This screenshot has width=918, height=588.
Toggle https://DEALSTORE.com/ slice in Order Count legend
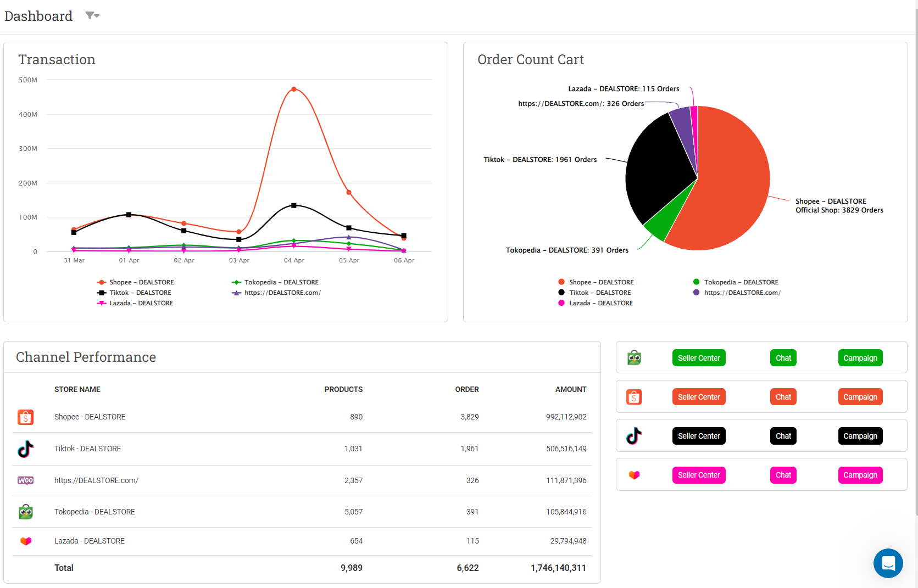pos(737,293)
